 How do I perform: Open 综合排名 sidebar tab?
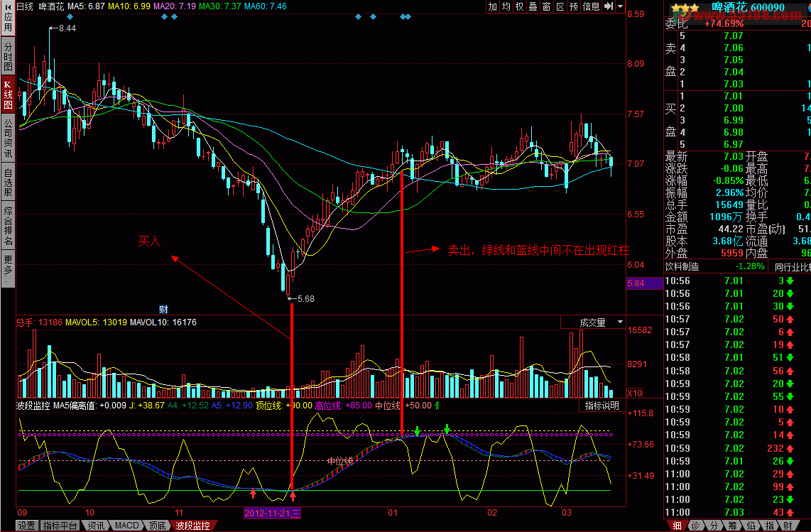coord(8,226)
